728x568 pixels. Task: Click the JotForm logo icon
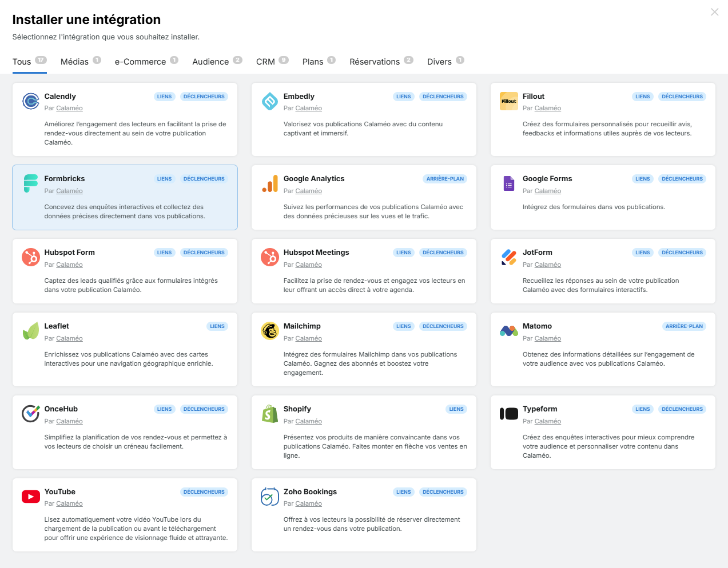(509, 257)
